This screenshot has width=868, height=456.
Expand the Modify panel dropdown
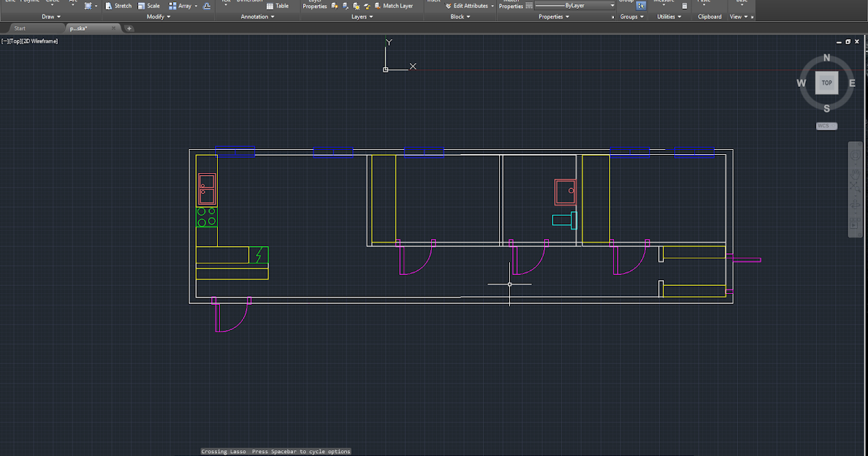pyautogui.click(x=163, y=16)
